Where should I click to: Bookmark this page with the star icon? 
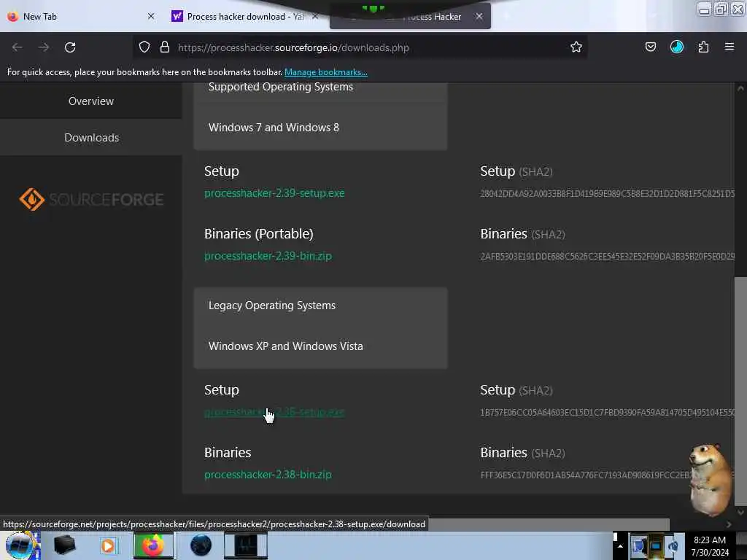pyautogui.click(x=576, y=47)
